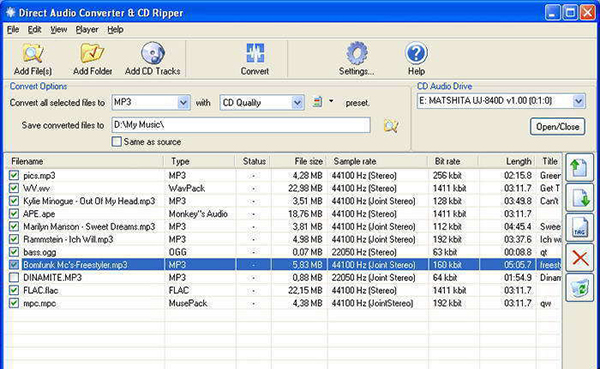Browse for output folder with the magnifier folder icon
The height and width of the screenshot is (369, 600).
point(391,126)
